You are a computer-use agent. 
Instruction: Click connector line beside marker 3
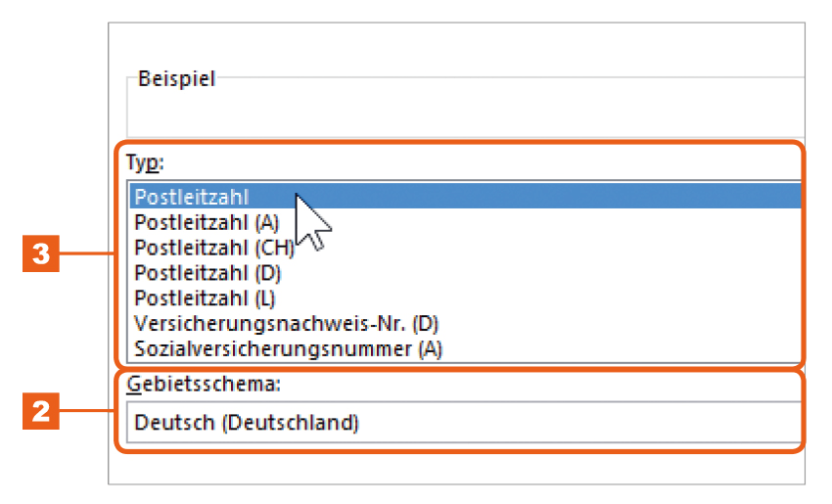tap(86, 253)
